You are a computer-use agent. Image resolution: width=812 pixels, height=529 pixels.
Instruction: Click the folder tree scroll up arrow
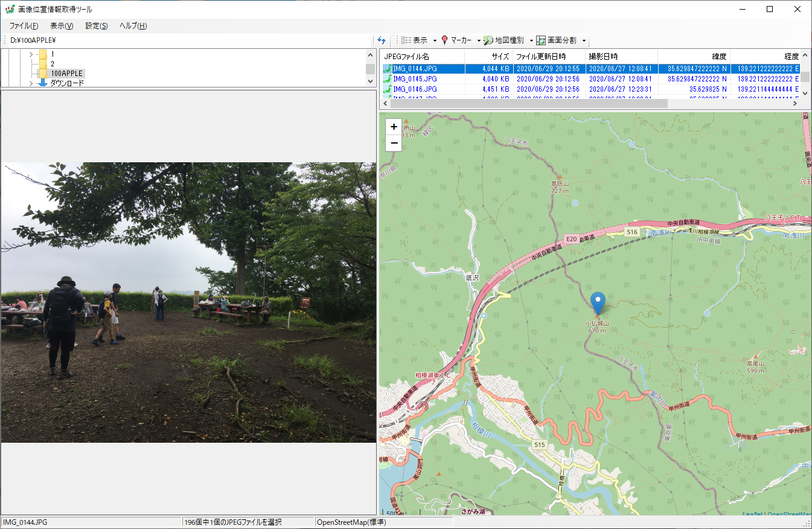[x=371, y=55]
